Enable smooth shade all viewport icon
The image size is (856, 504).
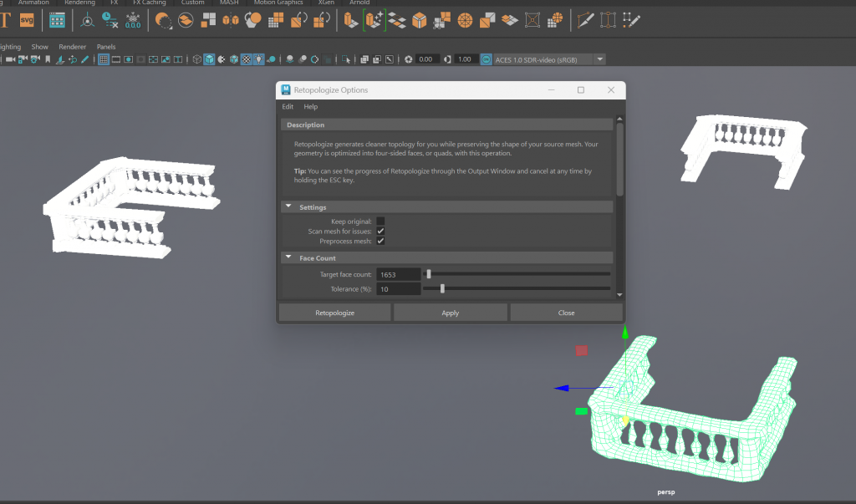point(210,59)
